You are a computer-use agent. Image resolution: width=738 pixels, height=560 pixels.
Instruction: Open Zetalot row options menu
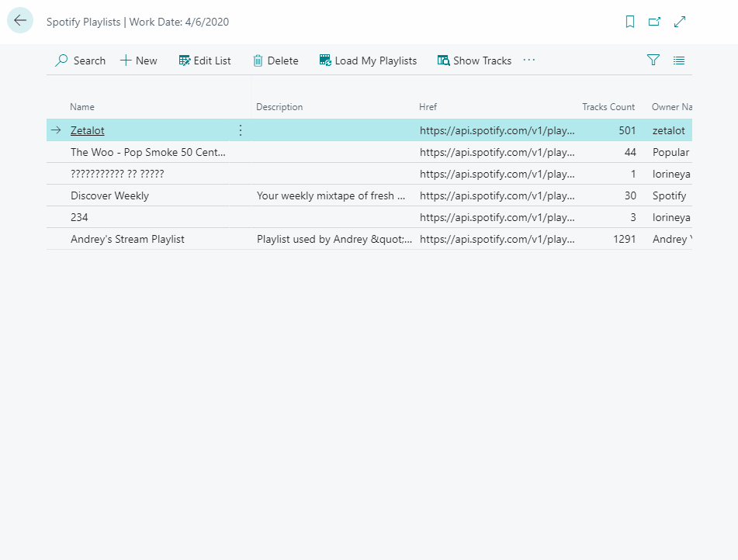click(241, 130)
